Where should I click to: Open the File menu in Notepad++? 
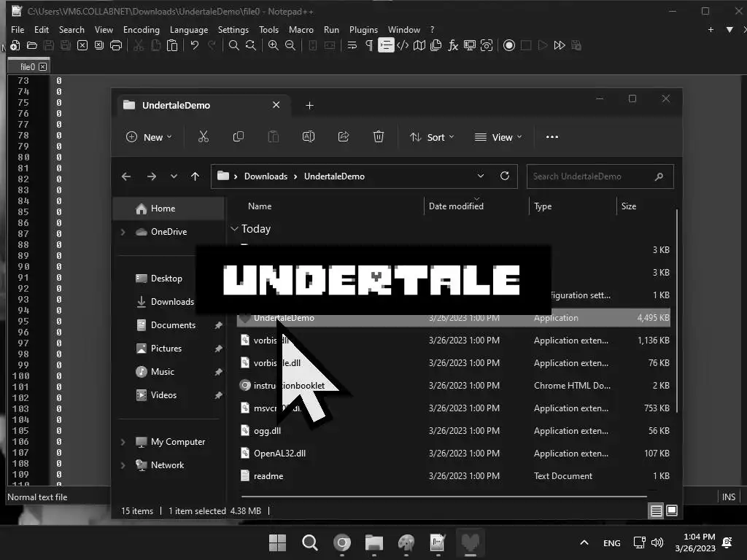coord(18,29)
